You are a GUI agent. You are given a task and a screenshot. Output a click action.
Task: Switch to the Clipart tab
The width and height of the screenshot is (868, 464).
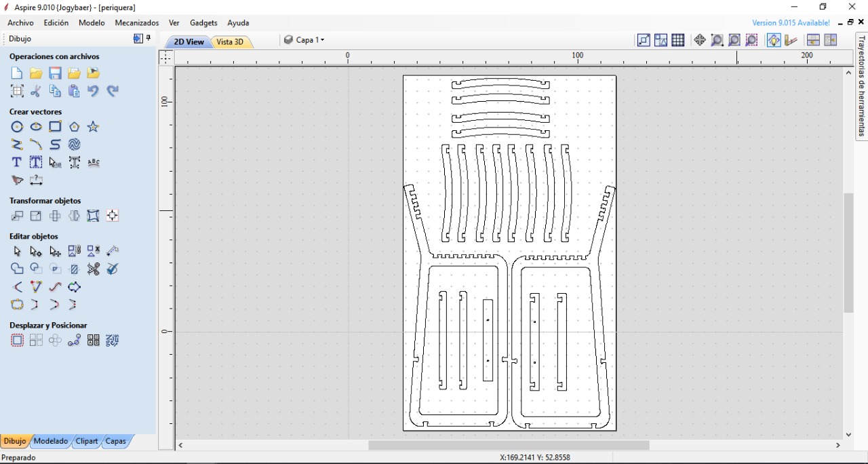[87, 441]
